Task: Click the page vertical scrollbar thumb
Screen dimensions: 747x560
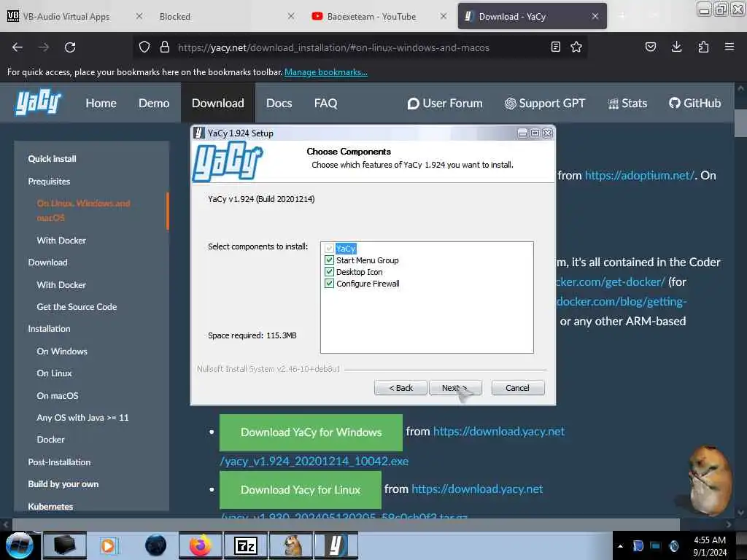Action: (x=740, y=122)
